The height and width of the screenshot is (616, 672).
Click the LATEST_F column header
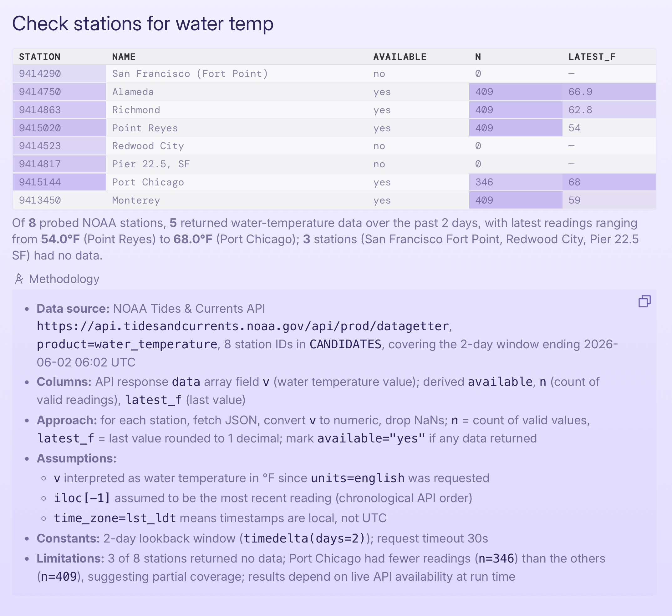point(592,57)
